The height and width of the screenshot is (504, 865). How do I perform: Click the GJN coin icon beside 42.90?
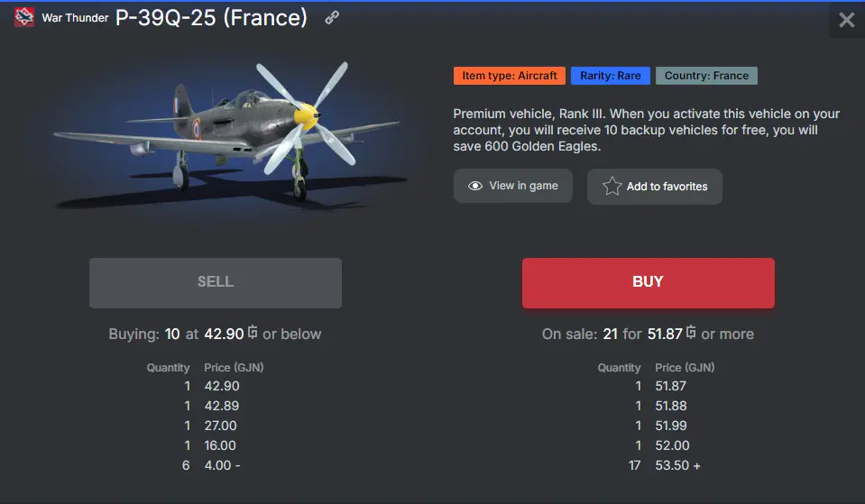point(253,333)
